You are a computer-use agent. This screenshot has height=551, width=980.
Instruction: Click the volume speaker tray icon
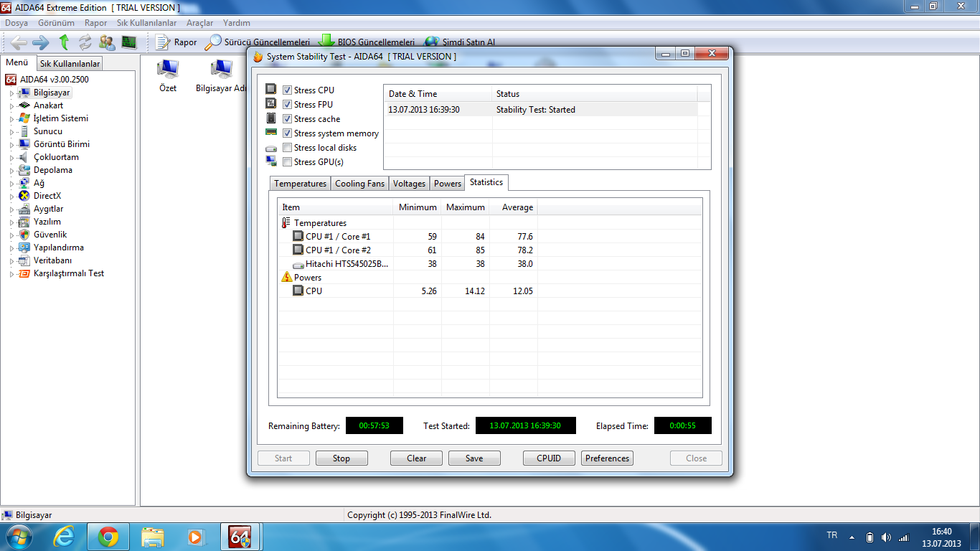[886, 537]
